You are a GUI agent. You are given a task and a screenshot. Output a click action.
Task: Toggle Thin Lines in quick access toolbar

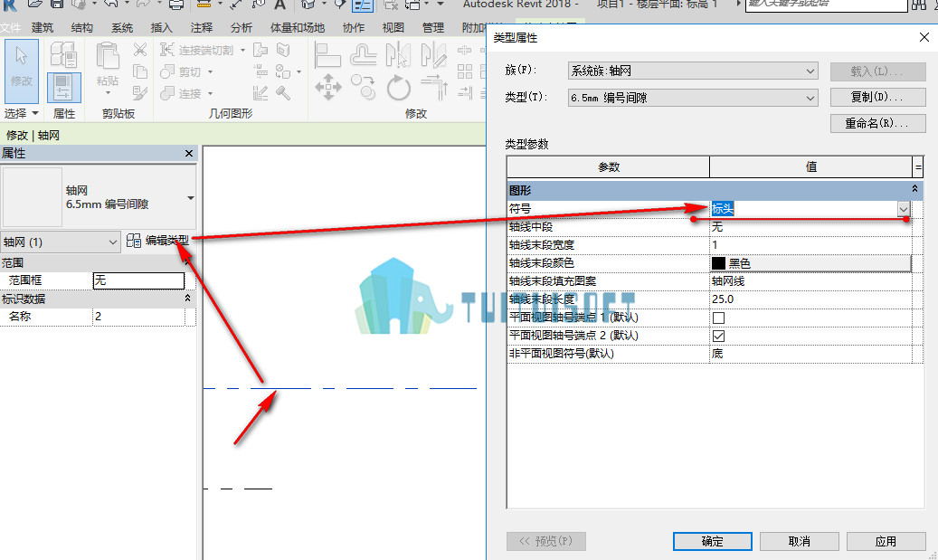pos(363,5)
